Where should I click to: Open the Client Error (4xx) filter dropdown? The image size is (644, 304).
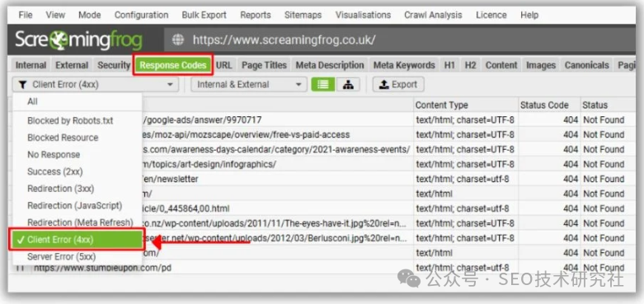(96, 85)
